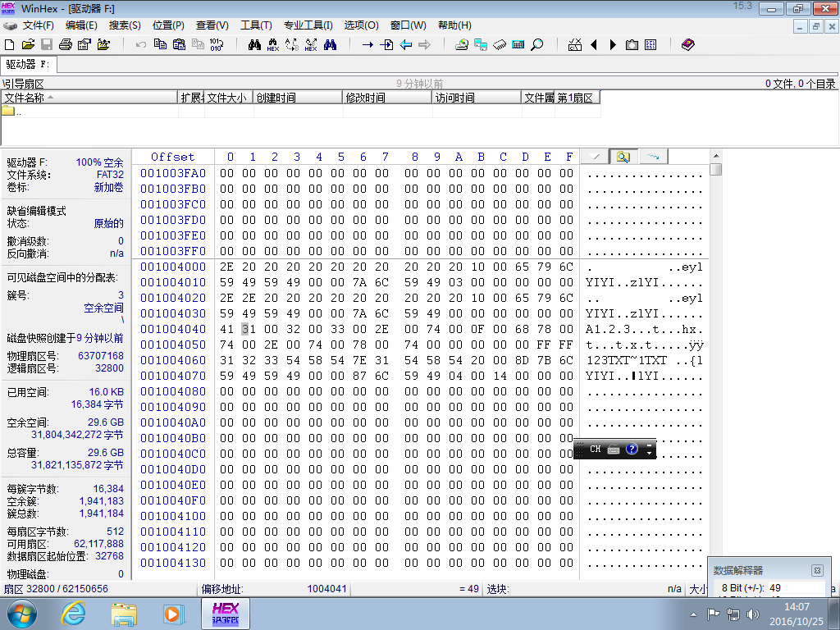Open the Calculator toolbar icon
The width and height of the screenshot is (840, 630).
coord(518,44)
